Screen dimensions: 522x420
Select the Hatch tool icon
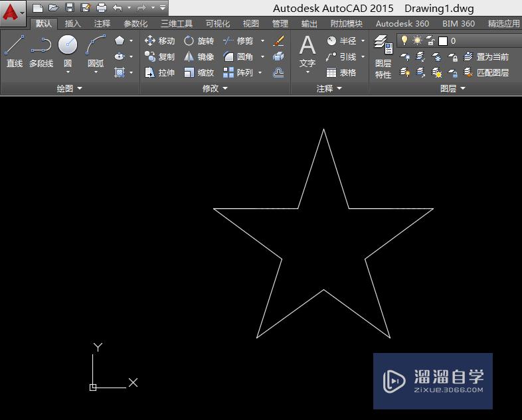120,72
